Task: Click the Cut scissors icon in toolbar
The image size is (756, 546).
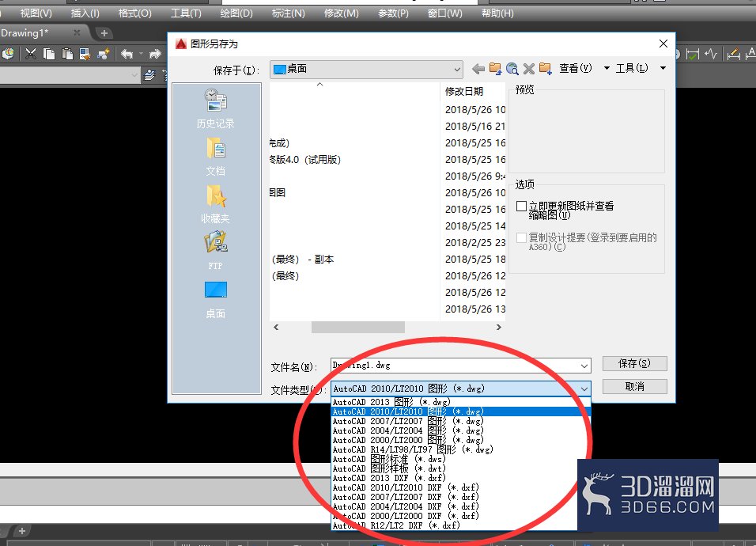Action: 30,54
